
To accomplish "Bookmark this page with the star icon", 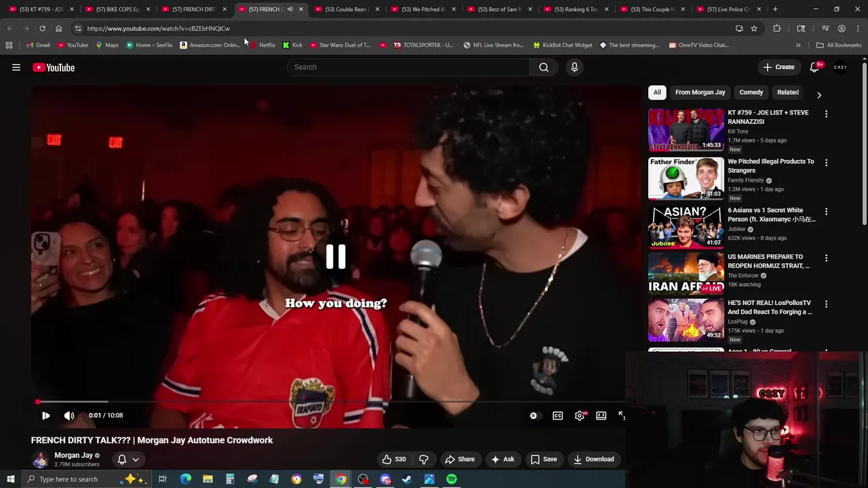I will (x=754, y=28).
